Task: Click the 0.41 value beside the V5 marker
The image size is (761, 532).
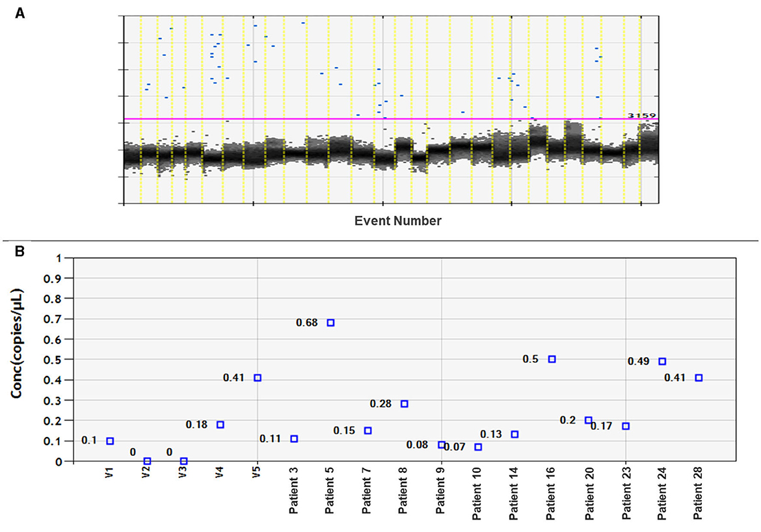Action: pos(234,378)
